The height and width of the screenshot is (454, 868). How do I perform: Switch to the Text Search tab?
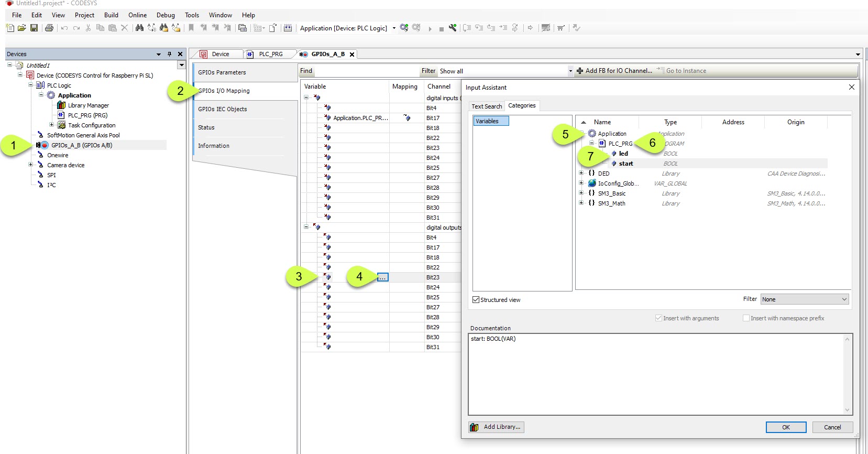tap(487, 106)
